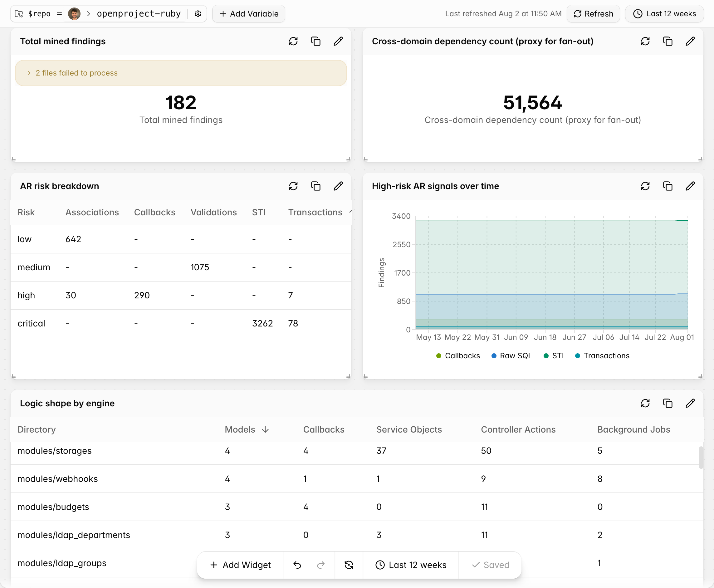Click the refresh-all icon in the bottom toolbar
714x588 pixels.
[349, 565]
